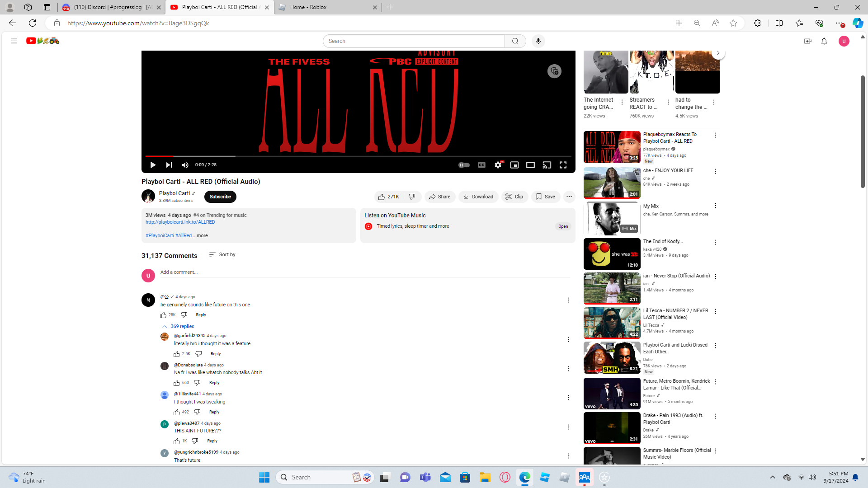Open the miniplayer
The width and height of the screenshot is (868, 488).
[514, 165]
